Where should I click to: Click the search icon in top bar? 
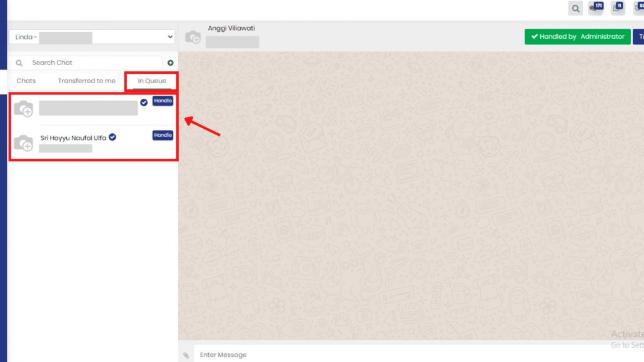coord(575,8)
